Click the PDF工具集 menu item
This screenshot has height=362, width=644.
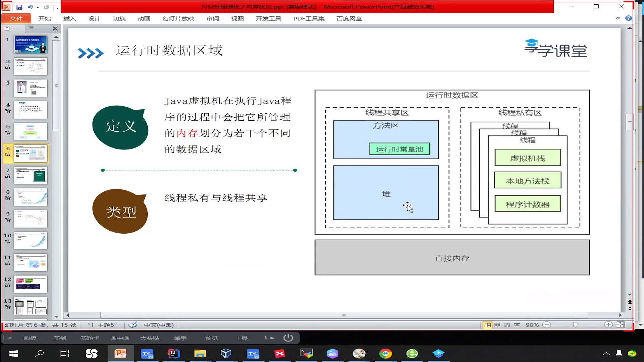tap(309, 18)
